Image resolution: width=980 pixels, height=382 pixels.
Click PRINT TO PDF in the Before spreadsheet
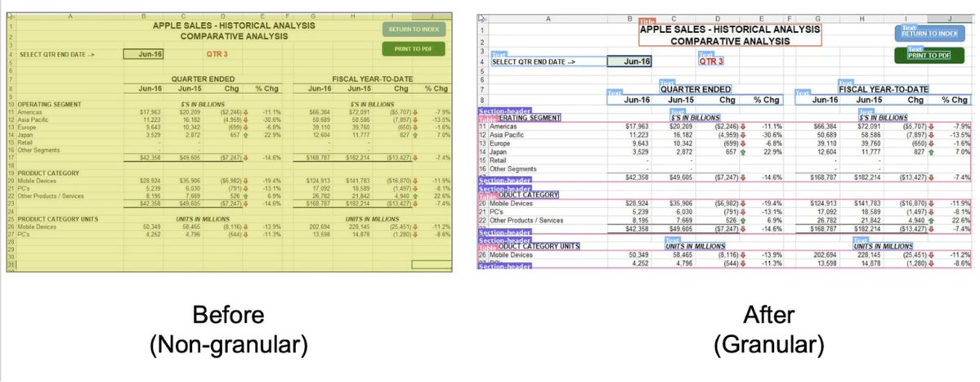414,49
